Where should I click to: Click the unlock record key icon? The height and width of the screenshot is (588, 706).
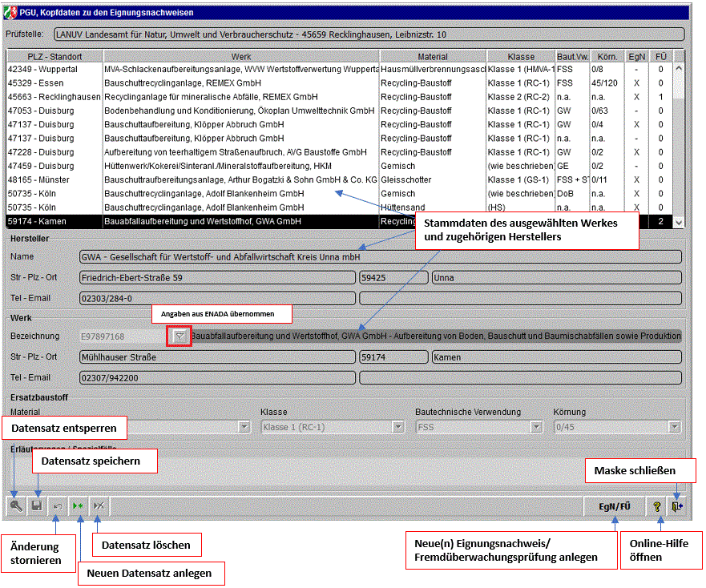point(15,506)
